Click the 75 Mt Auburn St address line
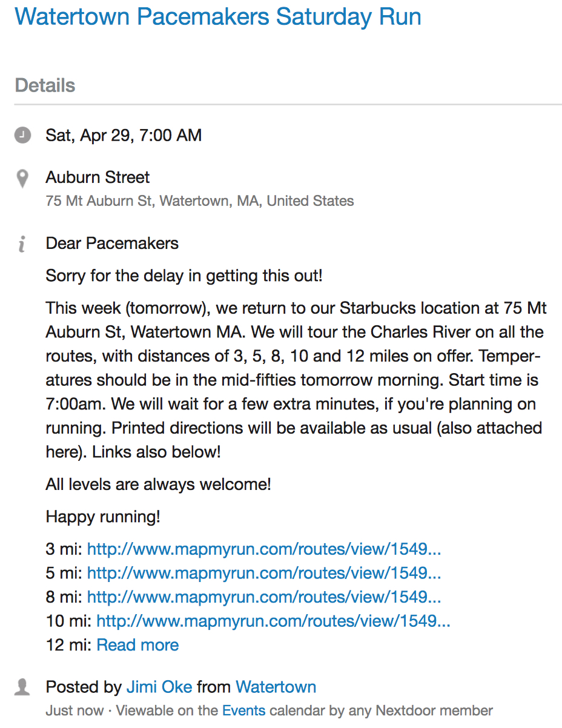 [200, 201]
